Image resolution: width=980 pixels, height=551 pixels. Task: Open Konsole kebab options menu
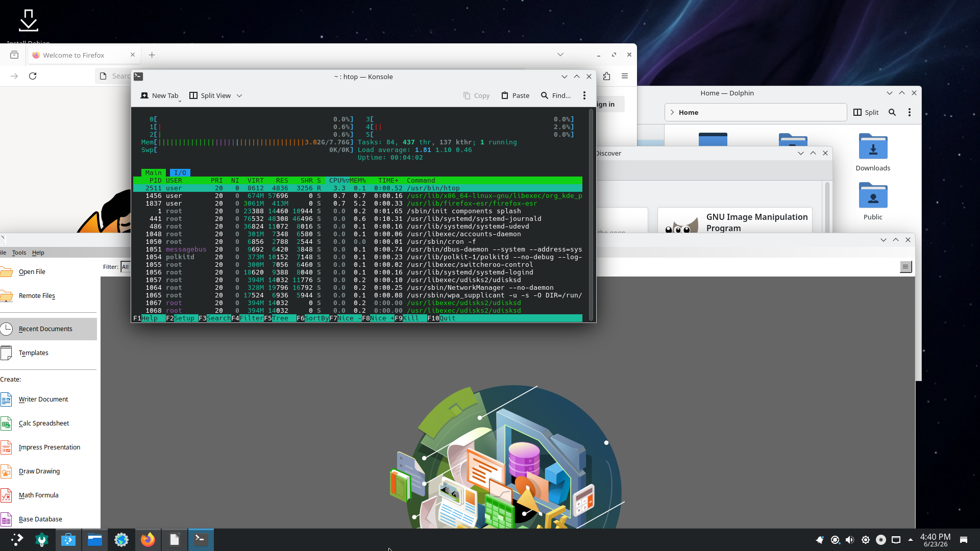(x=584, y=95)
